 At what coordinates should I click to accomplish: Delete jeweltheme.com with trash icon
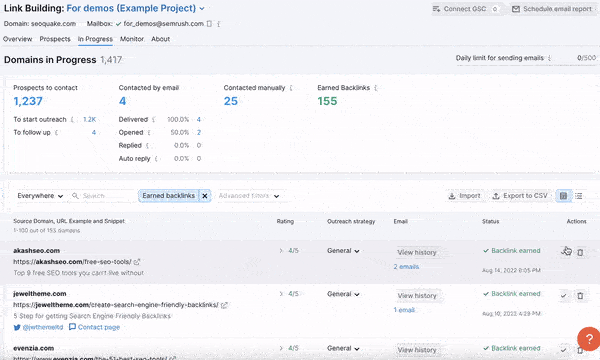click(x=580, y=296)
